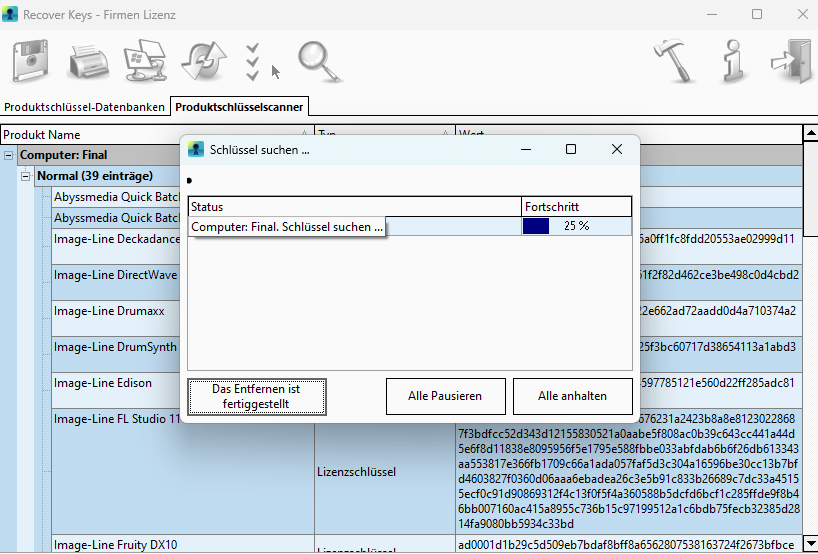Click the info 'i' icon
This screenshot has height=554, width=818.
[x=733, y=61]
